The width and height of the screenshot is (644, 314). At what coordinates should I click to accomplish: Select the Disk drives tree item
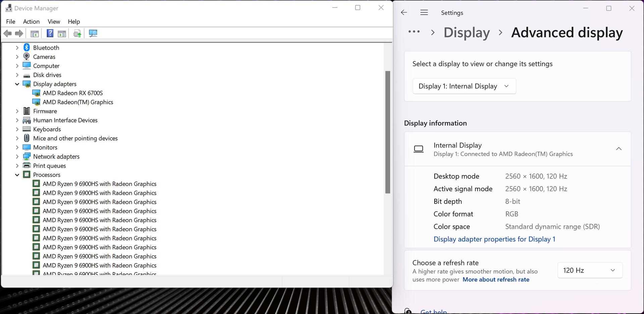(47, 75)
